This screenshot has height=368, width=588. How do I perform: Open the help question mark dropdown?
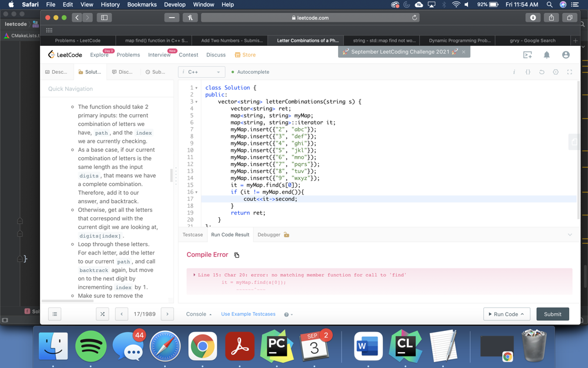(288, 314)
